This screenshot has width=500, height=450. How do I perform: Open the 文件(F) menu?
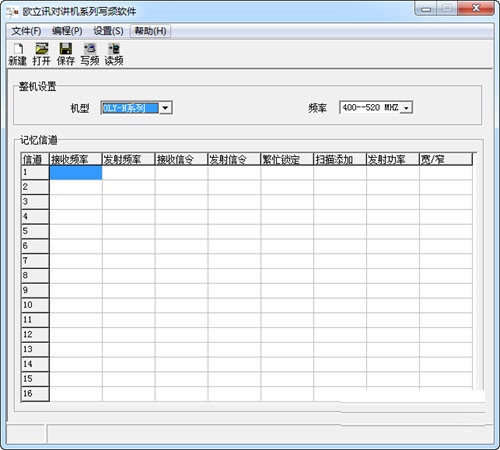(x=26, y=31)
